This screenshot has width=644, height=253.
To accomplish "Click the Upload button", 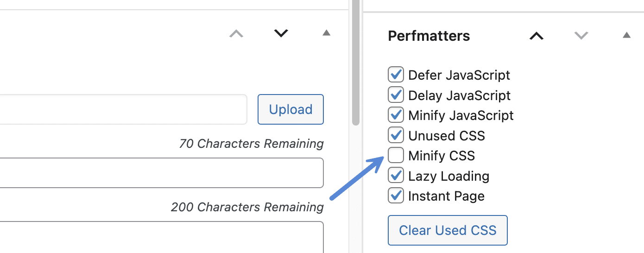I will [x=290, y=109].
